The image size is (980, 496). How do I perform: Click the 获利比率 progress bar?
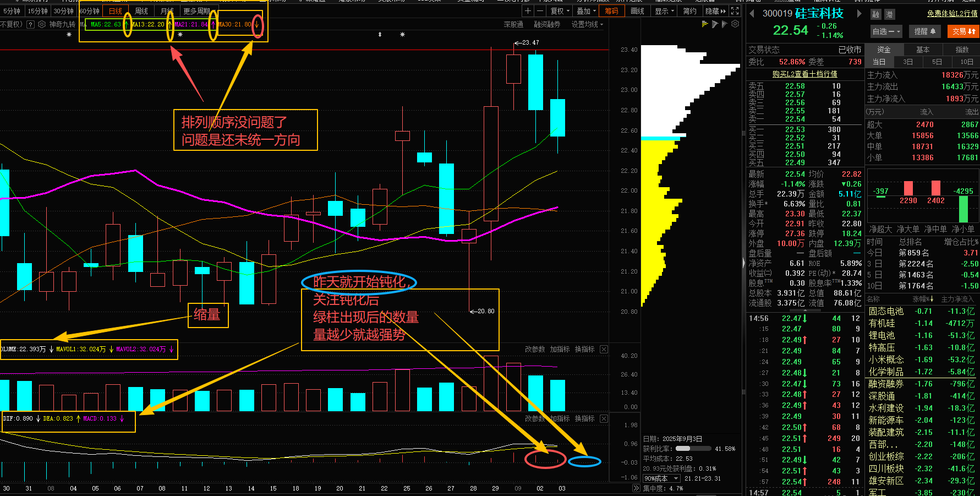693,449
